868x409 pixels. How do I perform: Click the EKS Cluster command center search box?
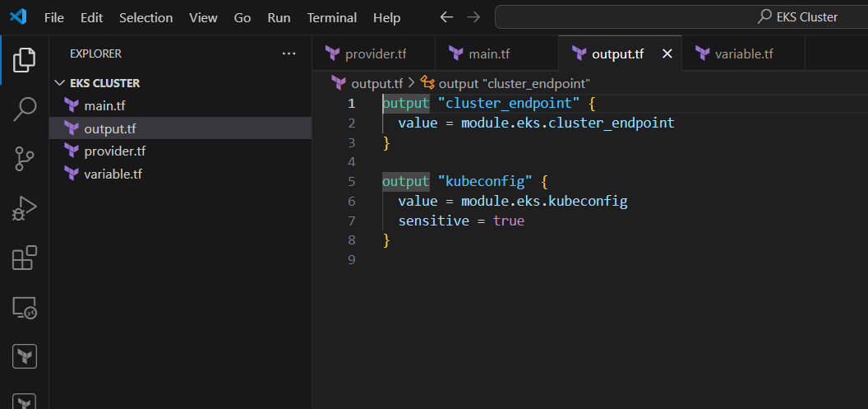tap(681, 17)
